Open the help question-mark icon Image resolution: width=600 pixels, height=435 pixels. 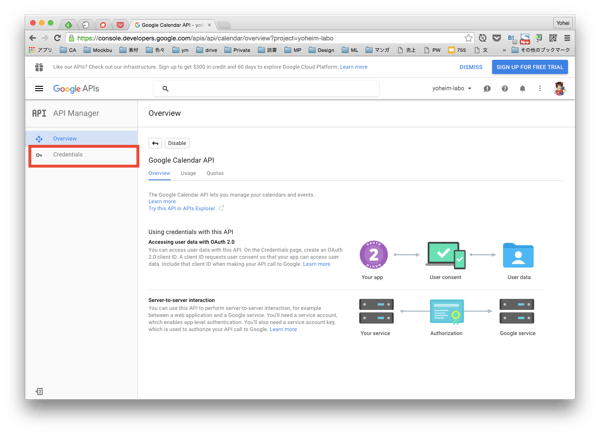tap(505, 88)
